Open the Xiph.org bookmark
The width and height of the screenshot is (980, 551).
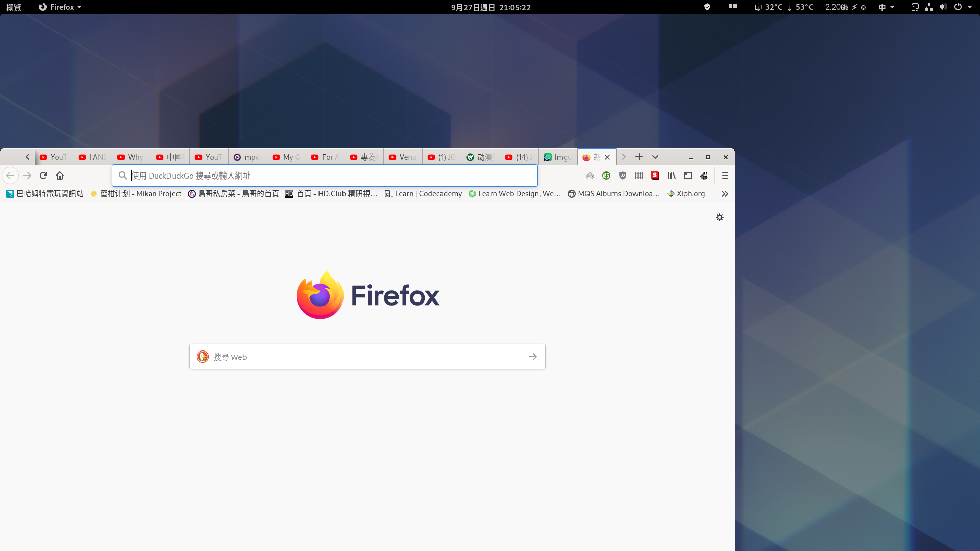[x=686, y=194]
